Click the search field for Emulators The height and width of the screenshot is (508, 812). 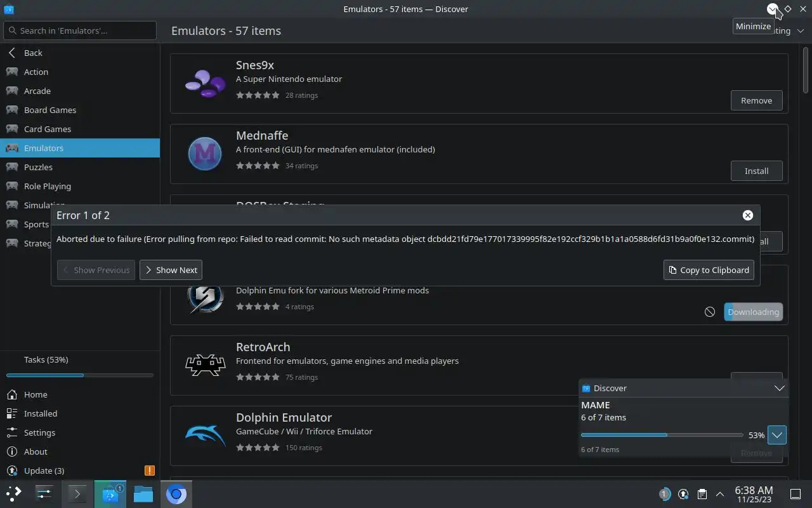(x=80, y=30)
